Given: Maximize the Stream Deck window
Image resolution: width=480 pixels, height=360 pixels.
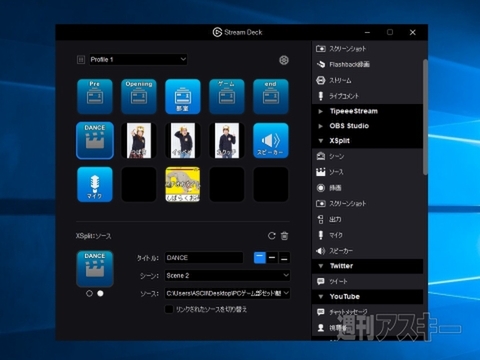Looking at the screenshot, I should 390,32.
